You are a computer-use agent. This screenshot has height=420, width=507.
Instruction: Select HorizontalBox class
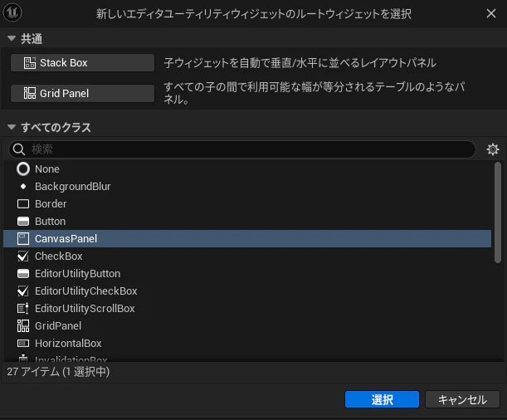(247, 344)
